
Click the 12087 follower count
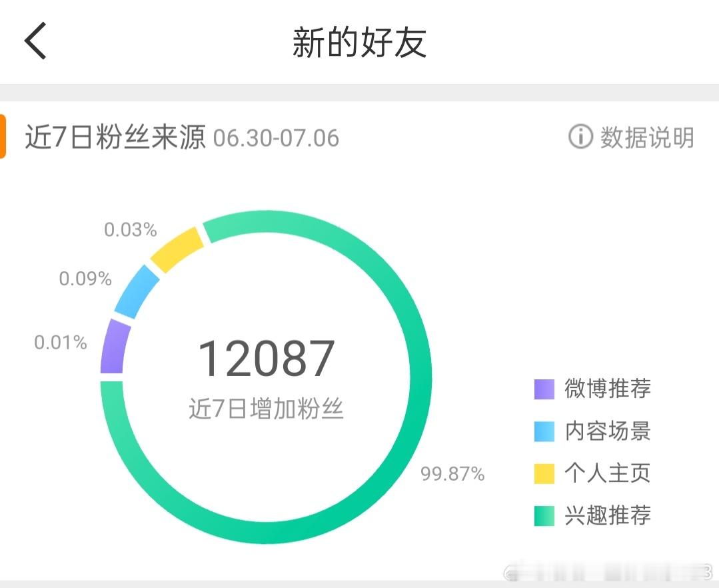coord(267,358)
